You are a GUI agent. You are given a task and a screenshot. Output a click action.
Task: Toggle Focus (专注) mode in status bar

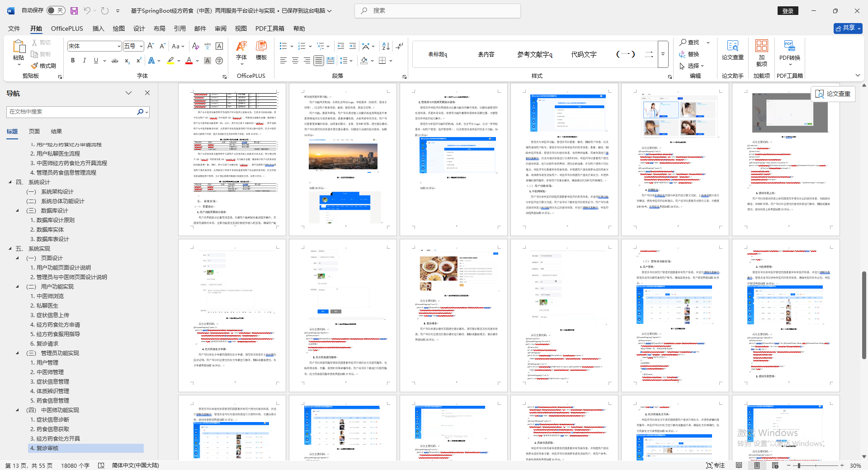[716, 465]
